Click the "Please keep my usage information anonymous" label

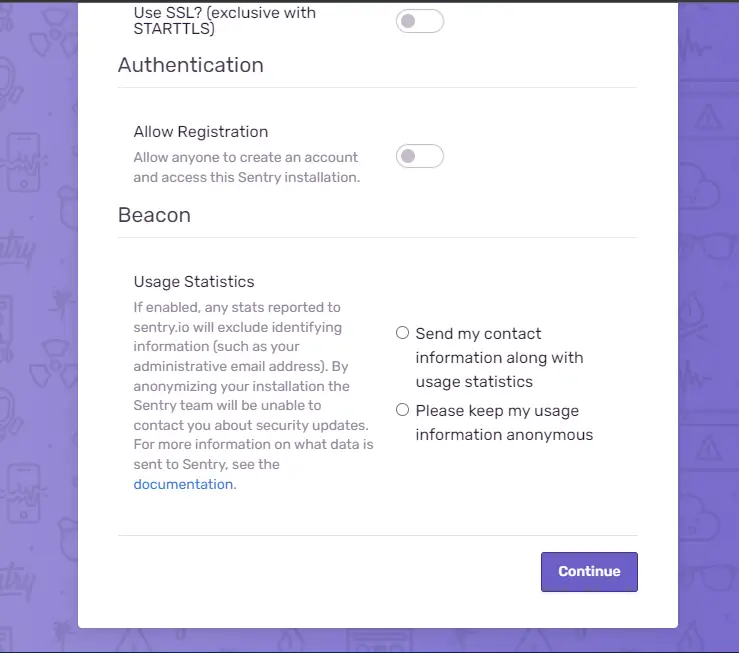coord(504,423)
